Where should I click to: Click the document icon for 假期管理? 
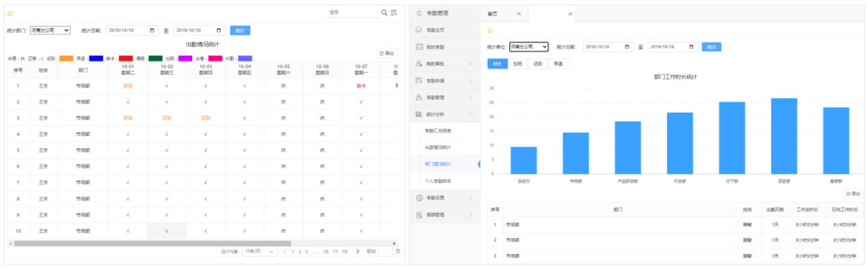(x=419, y=214)
